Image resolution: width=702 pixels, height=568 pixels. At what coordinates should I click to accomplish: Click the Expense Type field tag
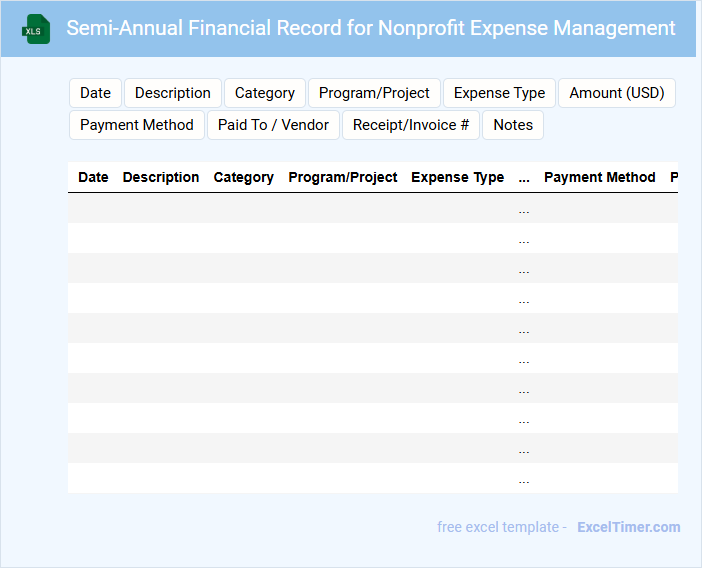pos(499,93)
